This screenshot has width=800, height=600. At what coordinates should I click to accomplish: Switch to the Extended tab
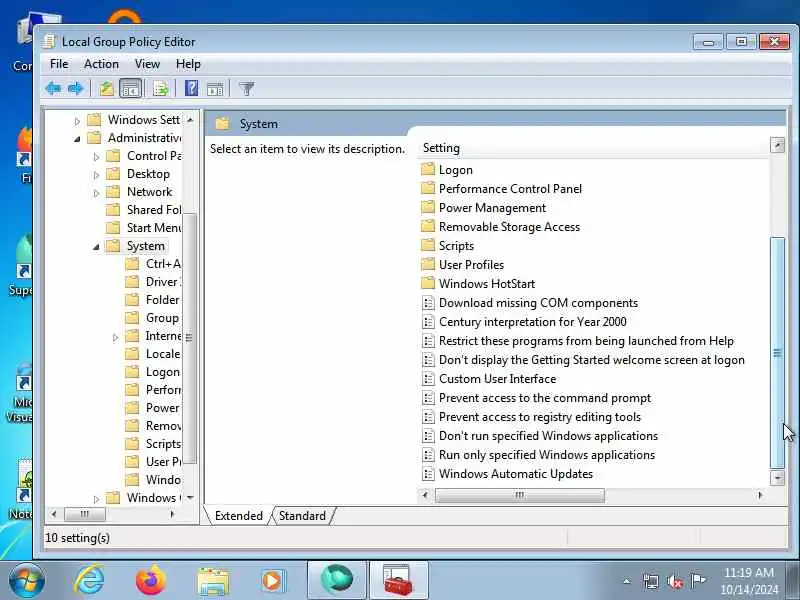(238, 516)
